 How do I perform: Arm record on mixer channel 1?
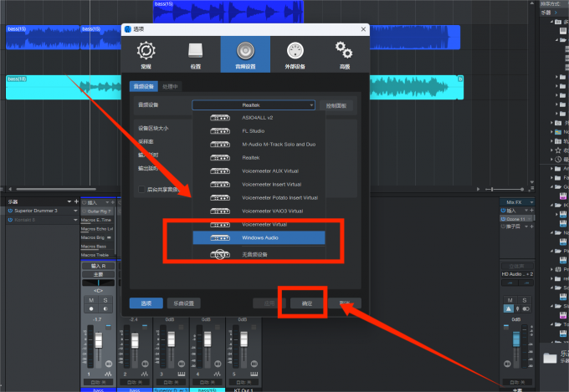pyautogui.click(x=91, y=309)
